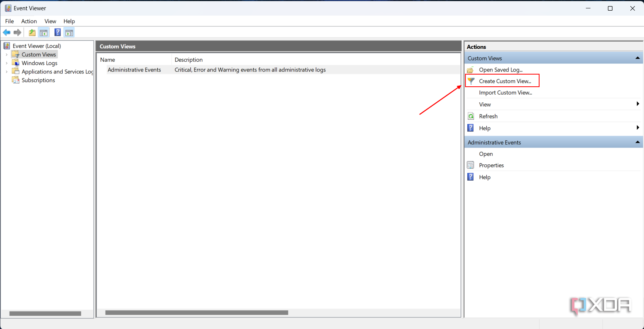
Task: Click Properties under Administrative Events
Action: tap(491, 165)
